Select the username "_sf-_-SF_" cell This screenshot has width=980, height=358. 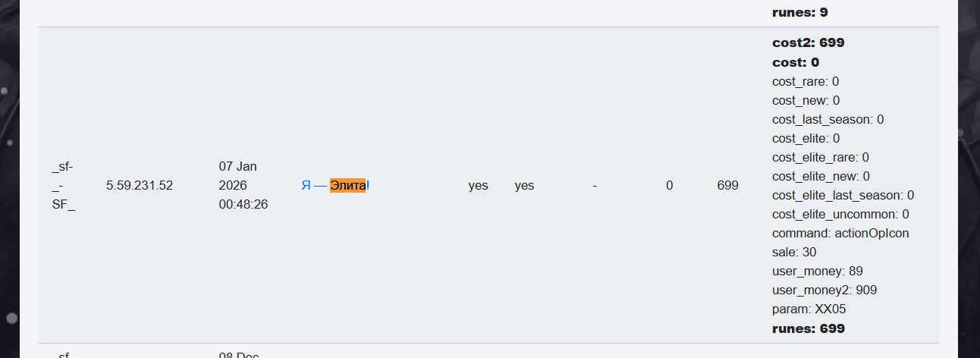[x=63, y=185]
